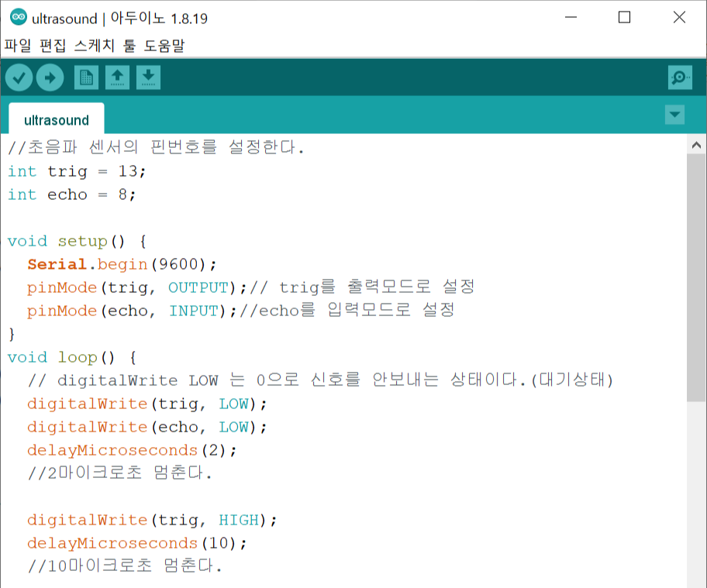Place cursor on 'int trig = 13;' line
This screenshot has height=588, width=707.
click(x=77, y=172)
